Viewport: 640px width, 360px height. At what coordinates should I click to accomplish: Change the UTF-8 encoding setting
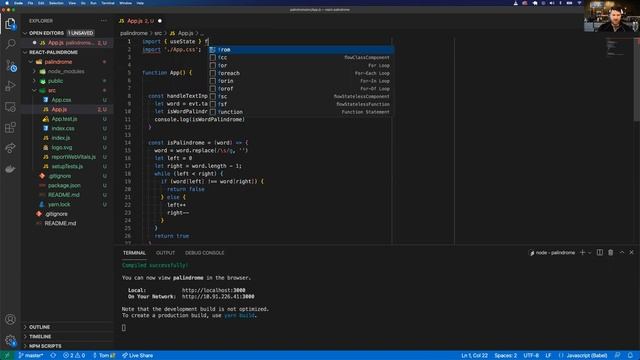click(x=531, y=356)
